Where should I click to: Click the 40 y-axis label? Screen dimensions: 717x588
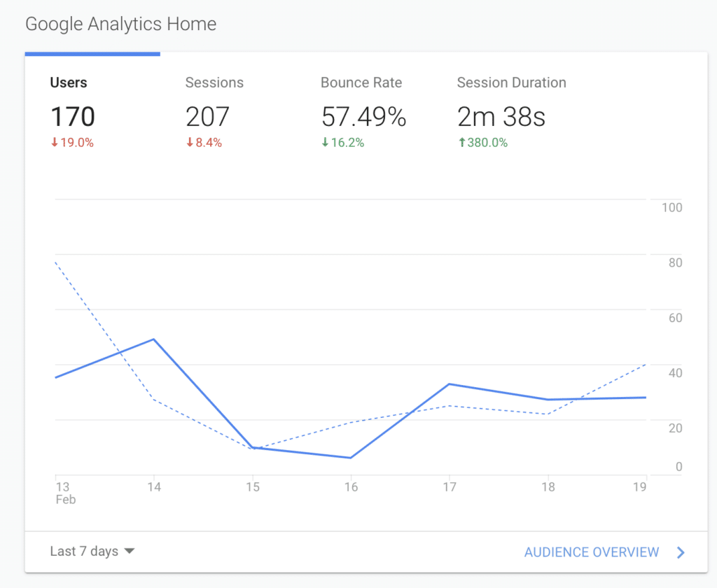point(675,373)
